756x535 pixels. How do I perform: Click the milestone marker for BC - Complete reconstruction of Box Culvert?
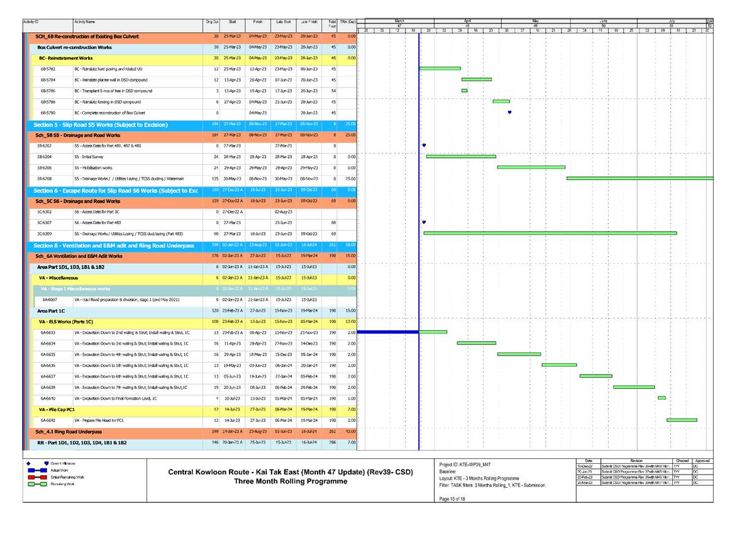509,113
